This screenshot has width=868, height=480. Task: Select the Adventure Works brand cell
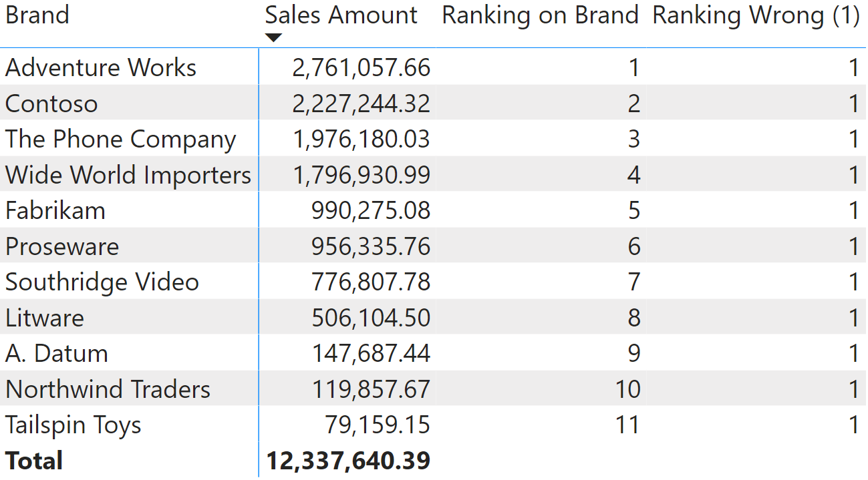pyautogui.click(x=101, y=67)
